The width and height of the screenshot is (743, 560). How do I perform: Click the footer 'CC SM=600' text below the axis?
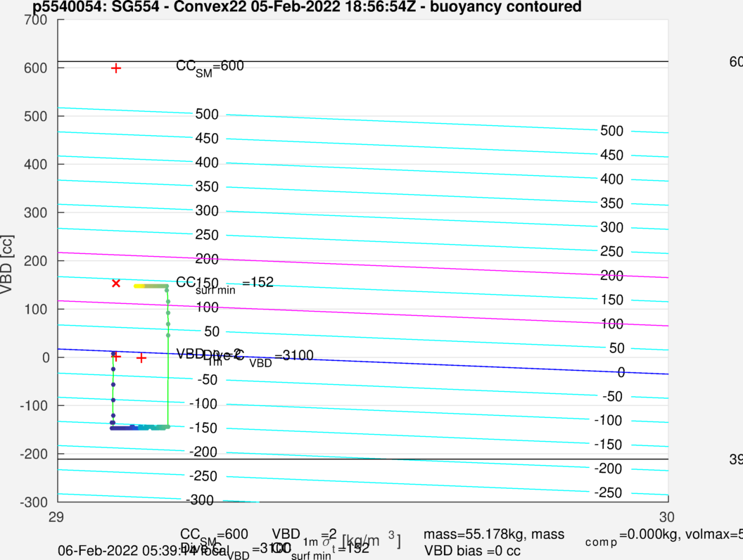[214, 536]
